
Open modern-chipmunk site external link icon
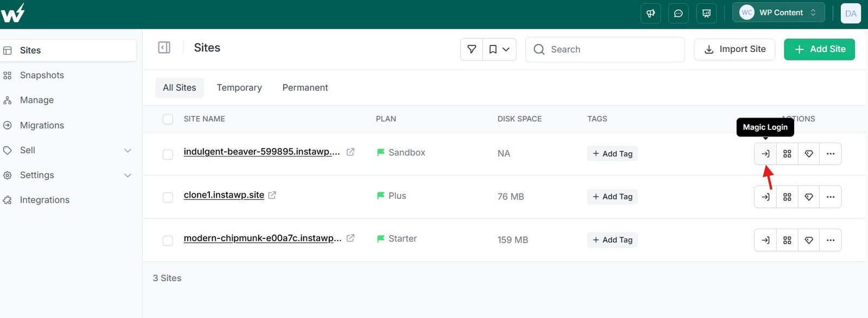tap(350, 238)
